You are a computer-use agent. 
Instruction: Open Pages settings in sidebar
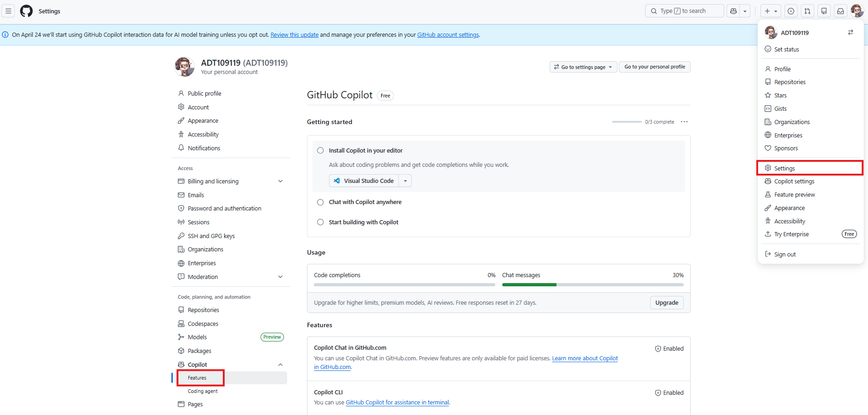pos(231,404)
